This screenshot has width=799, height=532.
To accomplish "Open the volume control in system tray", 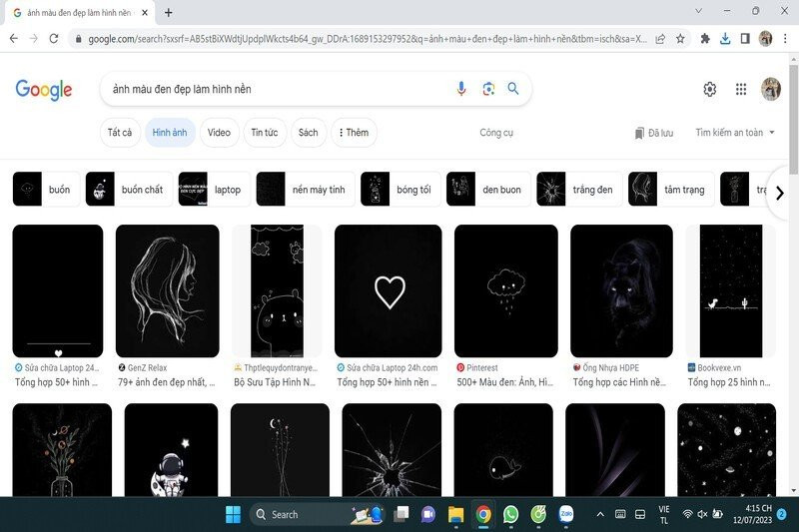I will (702, 514).
